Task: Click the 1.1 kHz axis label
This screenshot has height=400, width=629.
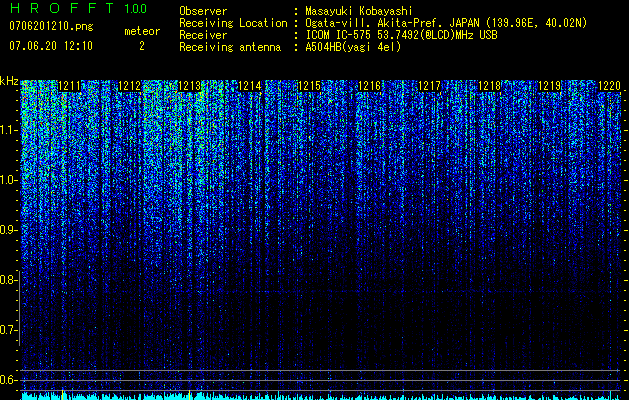Action: coord(7,130)
